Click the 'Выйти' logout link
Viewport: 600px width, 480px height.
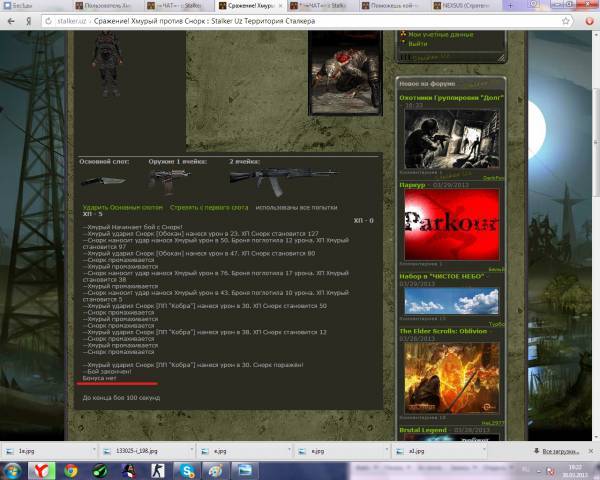[418, 44]
